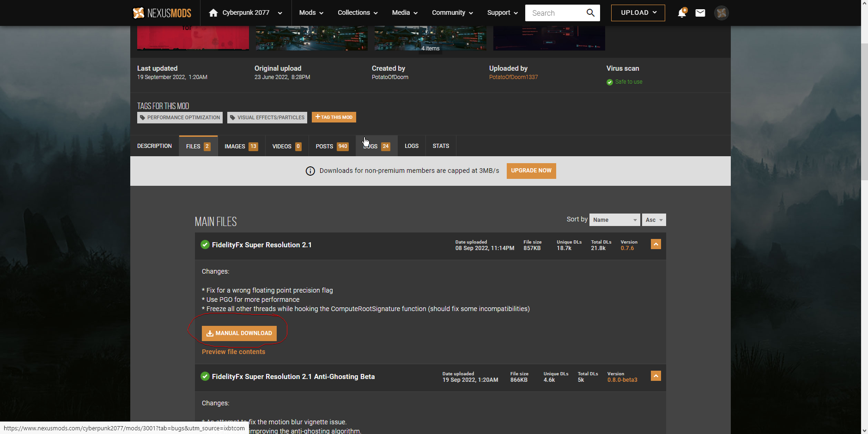Open uploader PotatoOfDoom1337 profile link

514,77
